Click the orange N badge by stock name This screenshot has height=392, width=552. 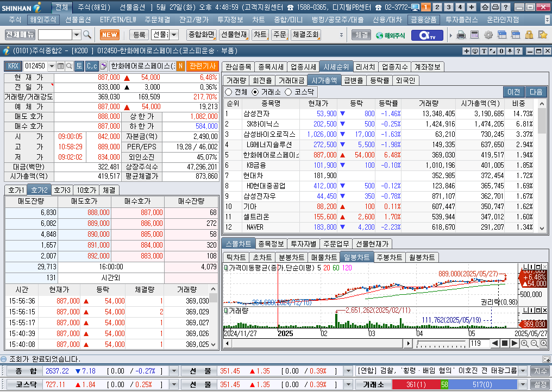[180, 66]
